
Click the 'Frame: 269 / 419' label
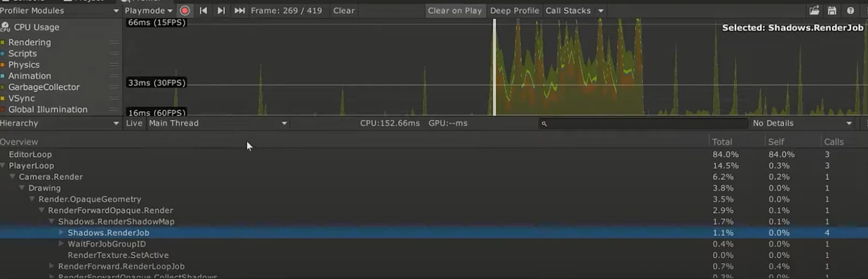coord(286,10)
